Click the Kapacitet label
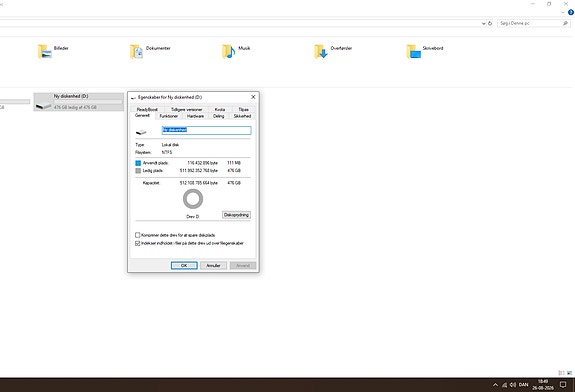The height and width of the screenshot is (392, 575). click(x=151, y=183)
